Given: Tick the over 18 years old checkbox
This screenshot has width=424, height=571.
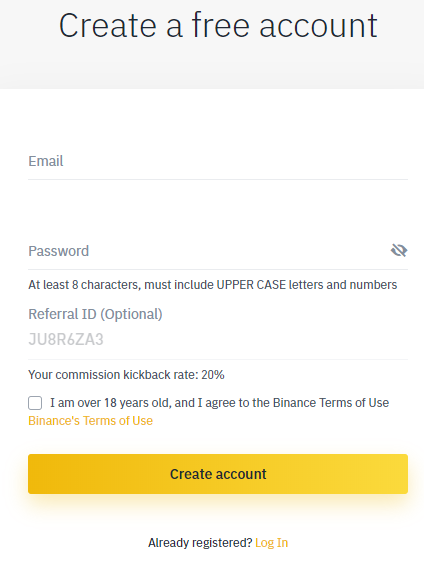Looking at the screenshot, I should pos(35,403).
